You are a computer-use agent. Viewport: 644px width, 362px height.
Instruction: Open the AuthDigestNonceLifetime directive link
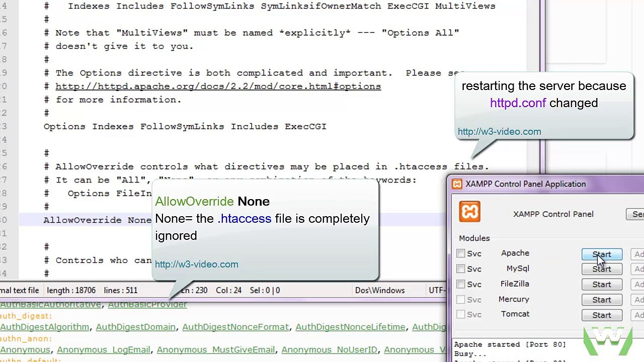click(x=351, y=327)
